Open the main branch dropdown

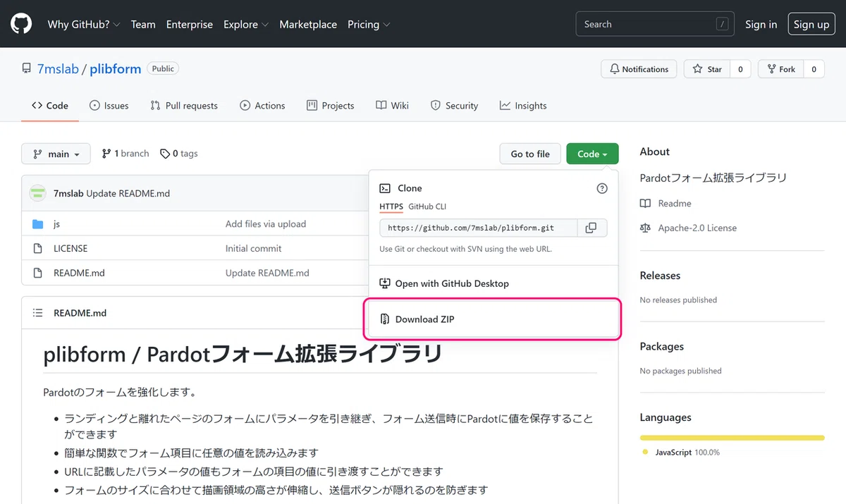pyautogui.click(x=56, y=154)
